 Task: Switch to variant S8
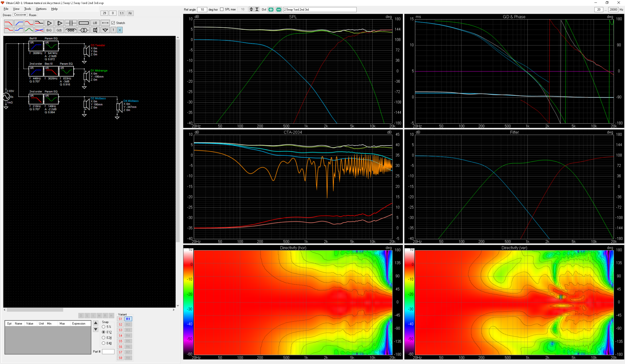tap(121, 358)
